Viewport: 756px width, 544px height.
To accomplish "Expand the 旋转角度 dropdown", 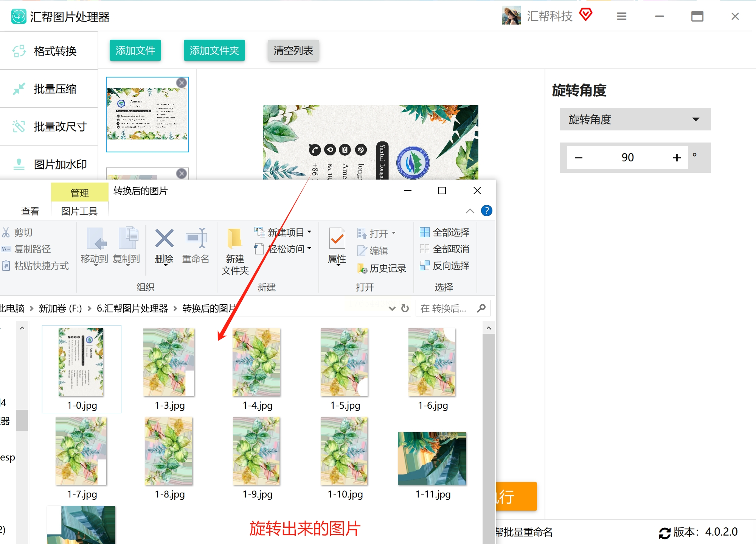I will coord(635,119).
